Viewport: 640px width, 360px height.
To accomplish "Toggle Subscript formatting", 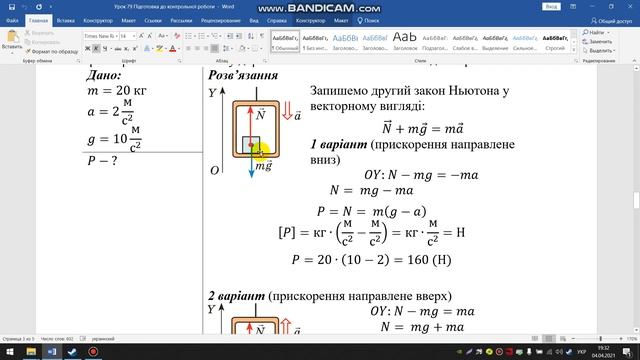I will pos(127,49).
